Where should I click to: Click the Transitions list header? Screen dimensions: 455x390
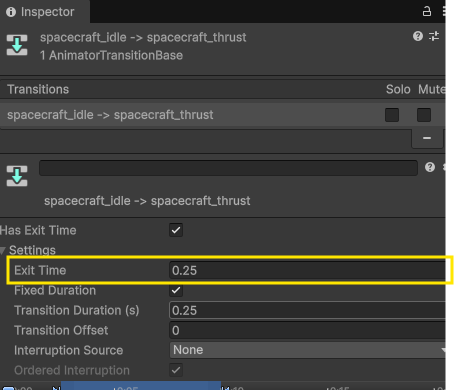point(222,89)
